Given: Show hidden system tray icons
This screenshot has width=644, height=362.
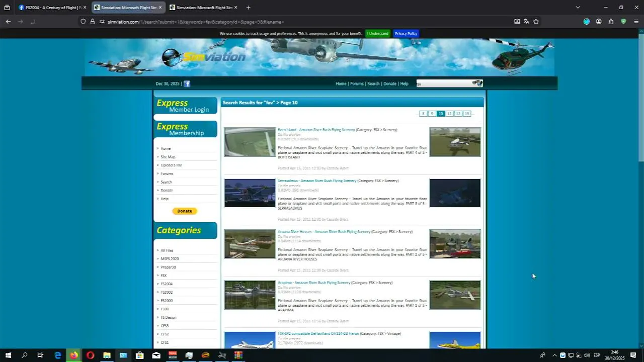Looking at the screenshot, I should [554, 355].
